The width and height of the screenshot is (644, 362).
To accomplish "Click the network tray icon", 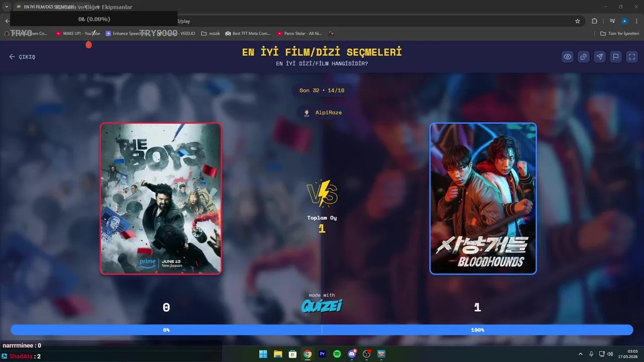I will [602, 354].
